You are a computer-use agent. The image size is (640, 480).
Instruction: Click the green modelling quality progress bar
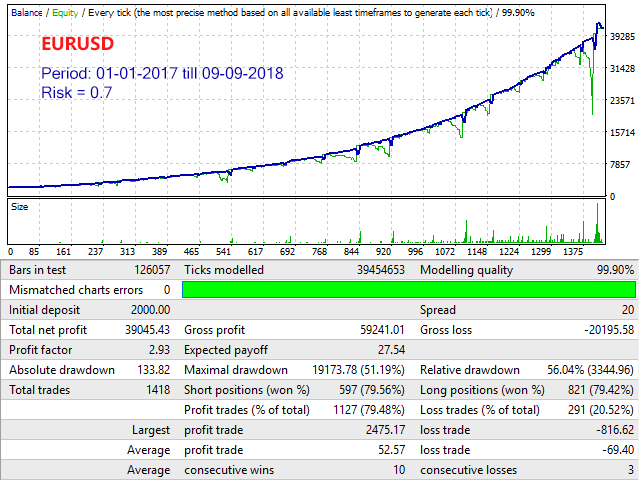point(409,290)
